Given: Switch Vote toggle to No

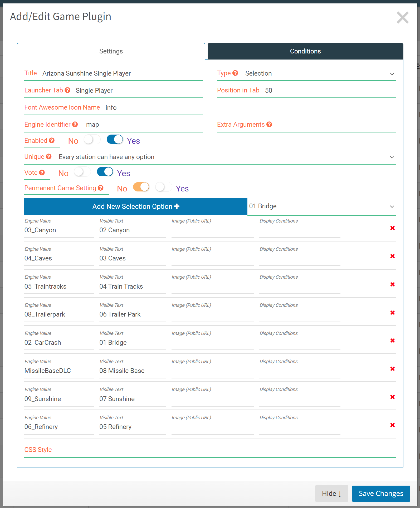Looking at the screenshot, I should coord(82,172).
